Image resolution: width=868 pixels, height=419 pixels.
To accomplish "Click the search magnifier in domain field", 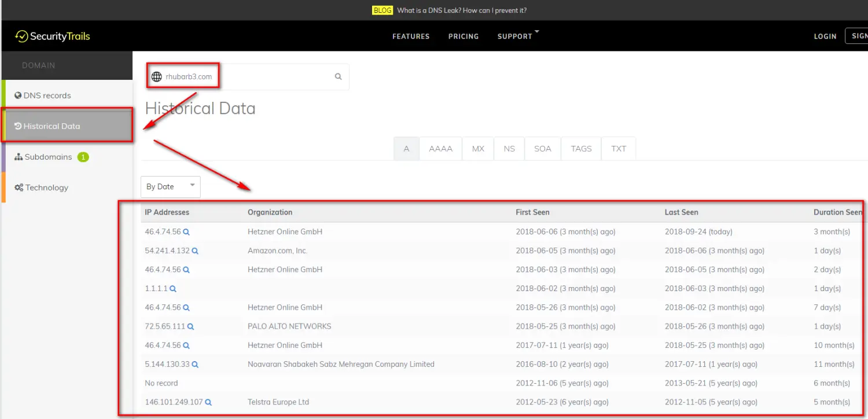I will click(339, 76).
